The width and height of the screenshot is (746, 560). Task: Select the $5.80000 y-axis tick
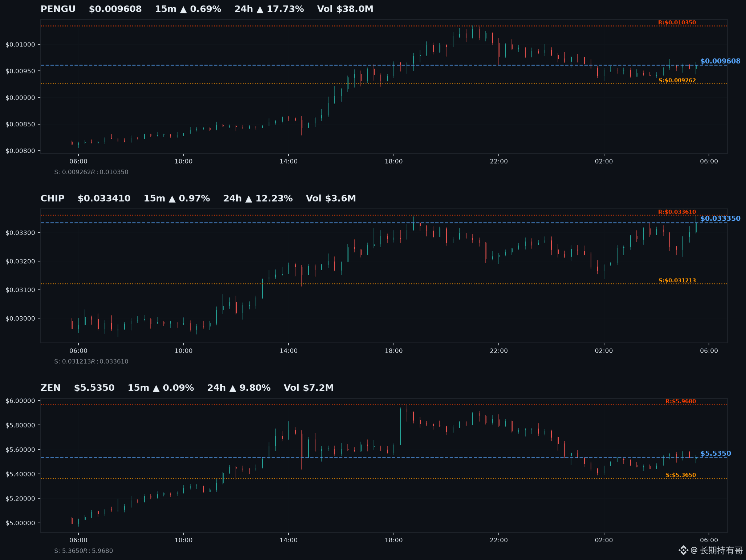(x=20, y=425)
